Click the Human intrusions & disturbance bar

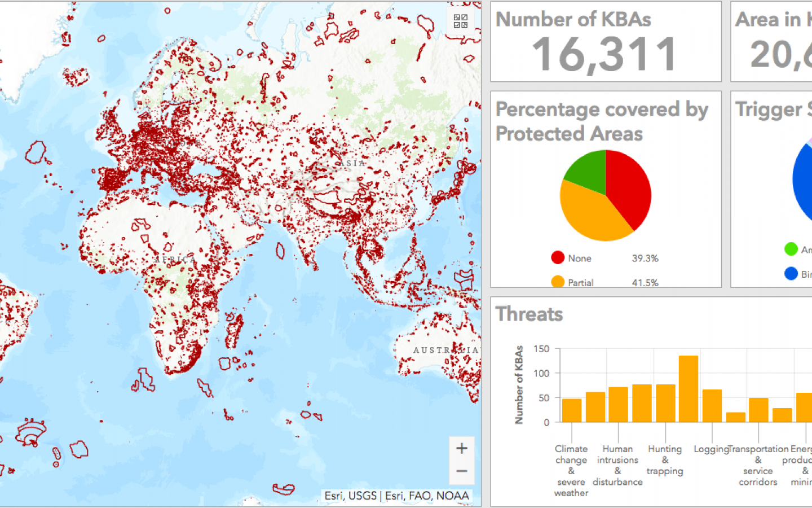619,404
